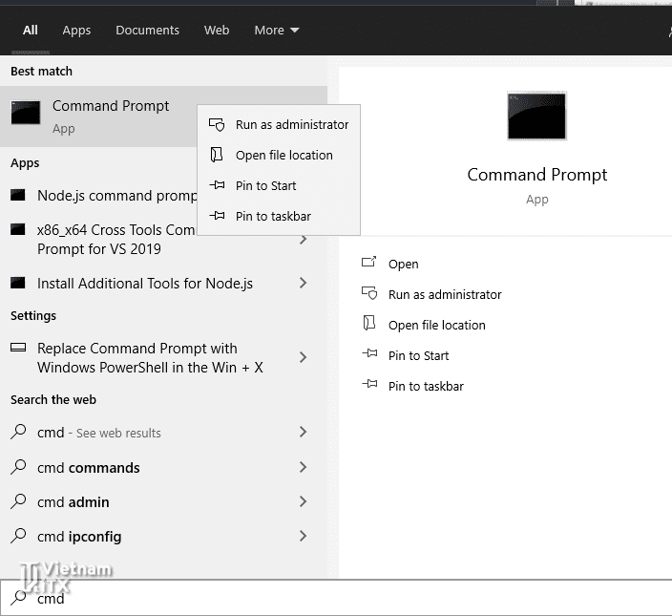Click the large Command Prompt icon in preview pane
This screenshot has width=672, height=616.
coord(536,117)
